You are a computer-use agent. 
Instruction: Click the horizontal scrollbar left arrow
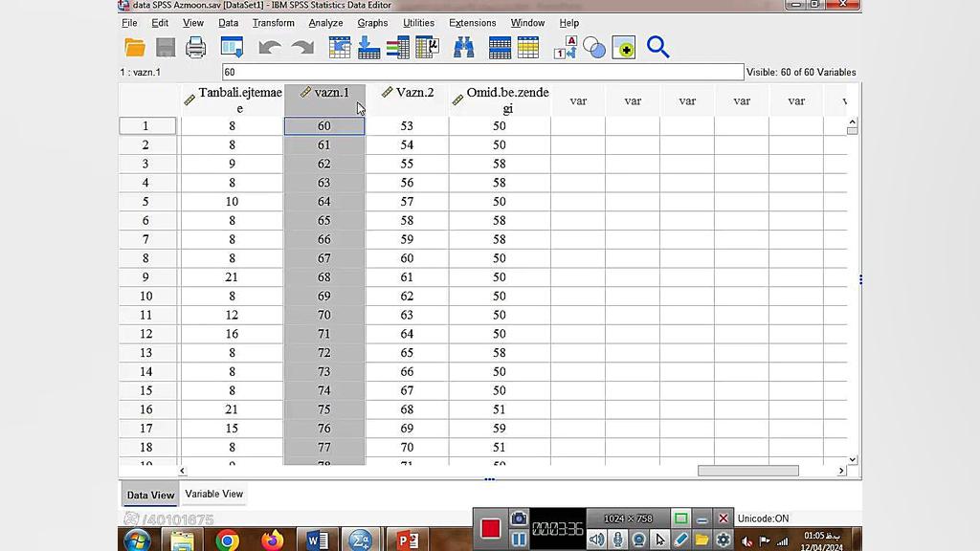coord(183,471)
